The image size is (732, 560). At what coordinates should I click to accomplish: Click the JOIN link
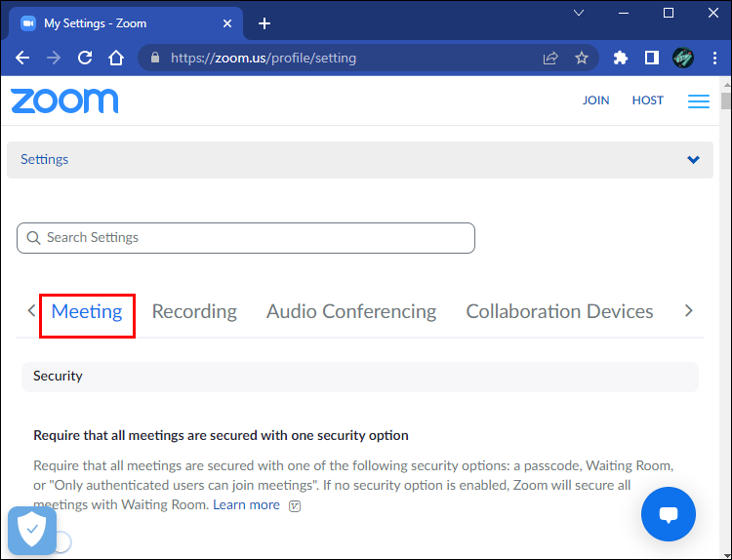pos(595,100)
